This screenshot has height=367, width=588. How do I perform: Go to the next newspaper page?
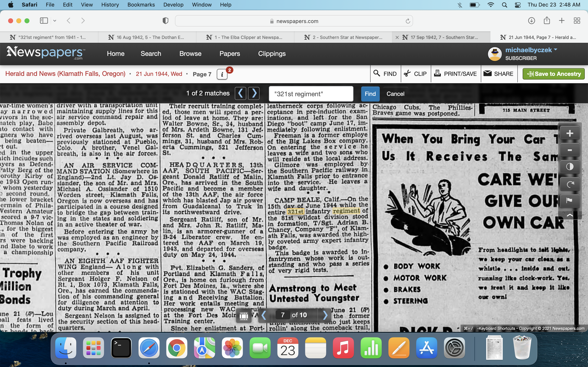(325, 315)
